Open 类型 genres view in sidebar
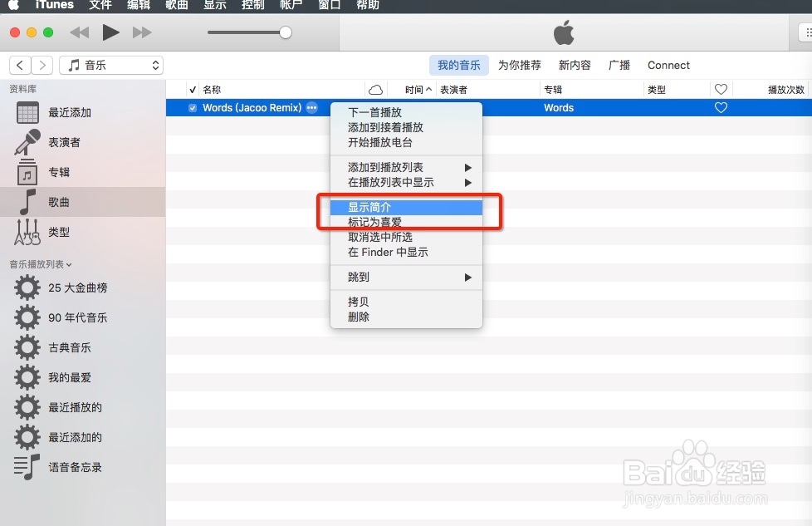Image resolution: width=812 pixels, height=526 pixels. (83, 232)
